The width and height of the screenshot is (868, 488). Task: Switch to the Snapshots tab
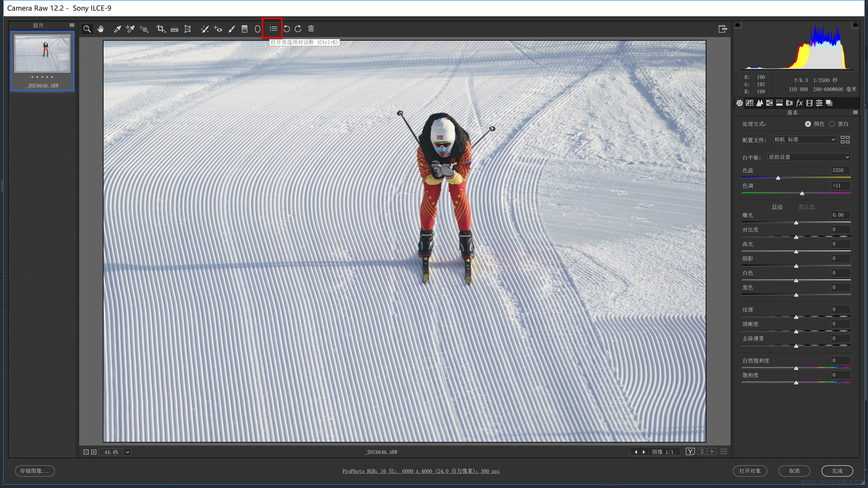[x=829, y=103]
